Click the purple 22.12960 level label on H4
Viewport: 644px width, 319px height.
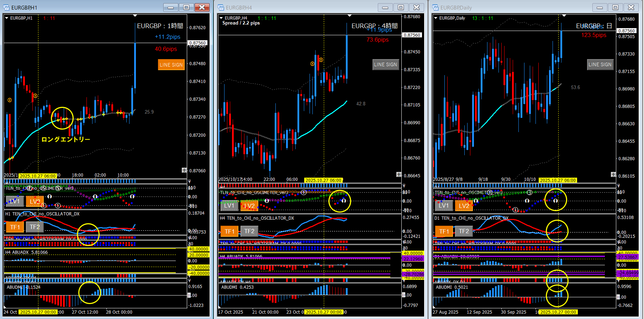coord(413,259)
